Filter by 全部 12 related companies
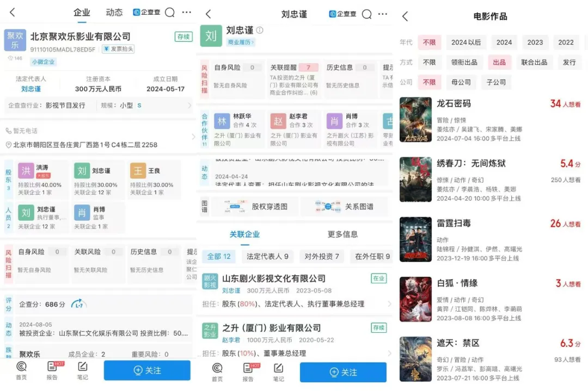Viewport: 588px width, 391px height. point(219,257)
